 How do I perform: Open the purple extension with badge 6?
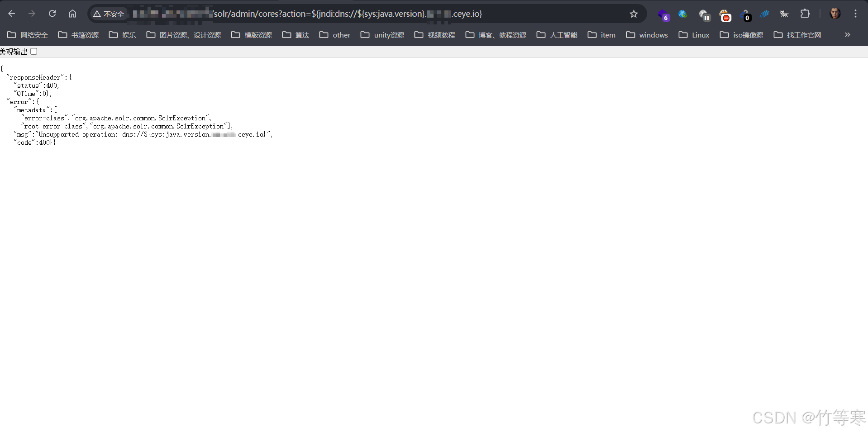pos(663,15)
